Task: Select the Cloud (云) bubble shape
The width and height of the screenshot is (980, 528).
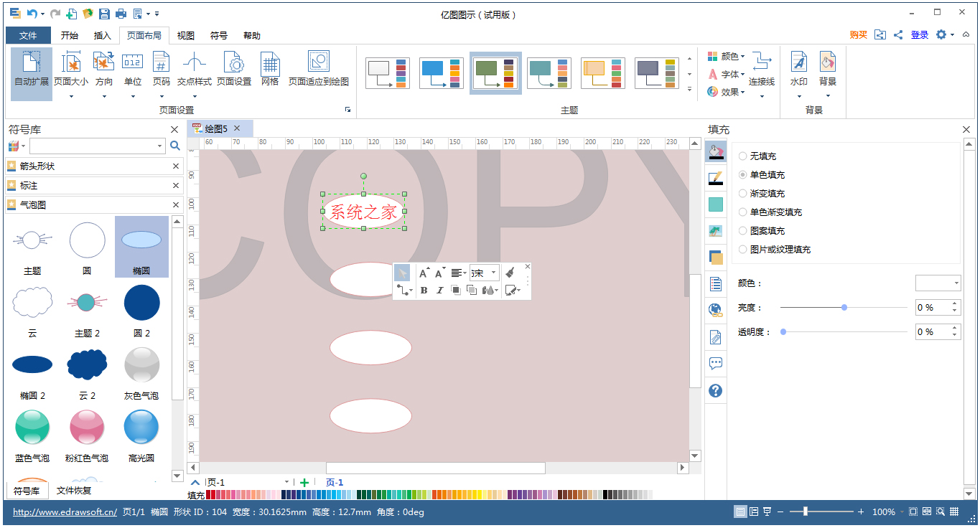Action: [x=32, y=303]
